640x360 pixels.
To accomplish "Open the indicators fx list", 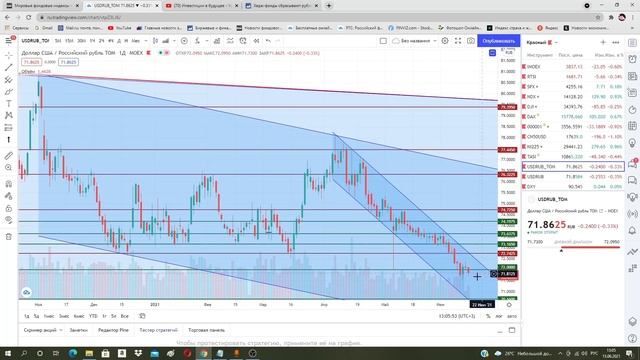I will pos(198,41).
